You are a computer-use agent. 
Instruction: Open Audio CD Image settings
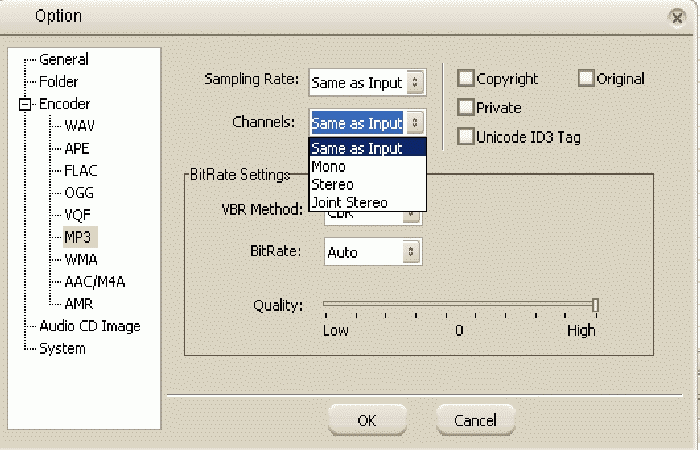coord(89,326)
